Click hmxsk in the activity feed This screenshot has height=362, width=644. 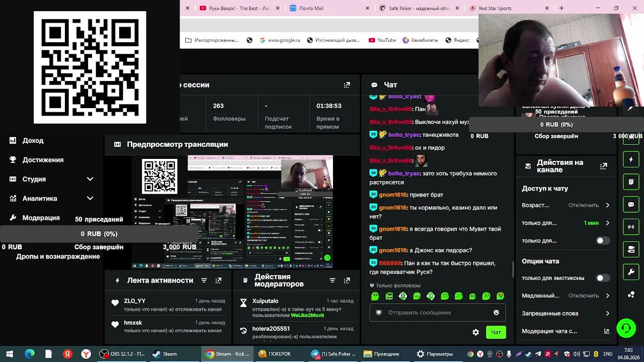tap(133, 323)
